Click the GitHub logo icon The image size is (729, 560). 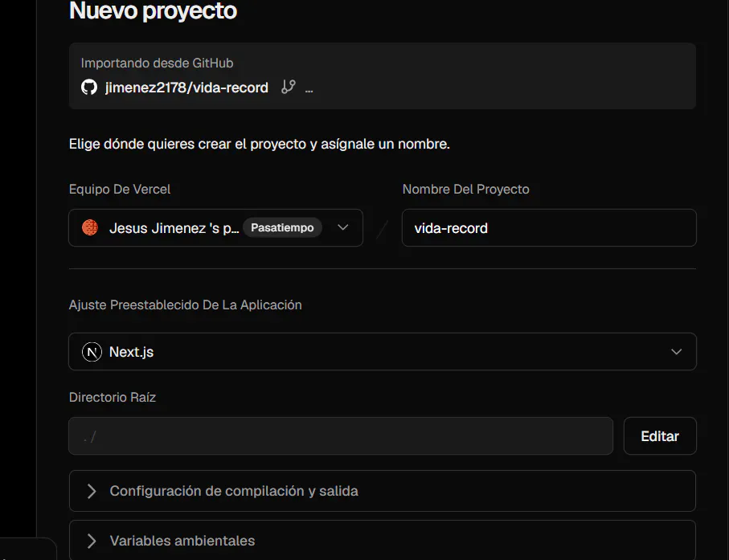click(x=88, y=87)
